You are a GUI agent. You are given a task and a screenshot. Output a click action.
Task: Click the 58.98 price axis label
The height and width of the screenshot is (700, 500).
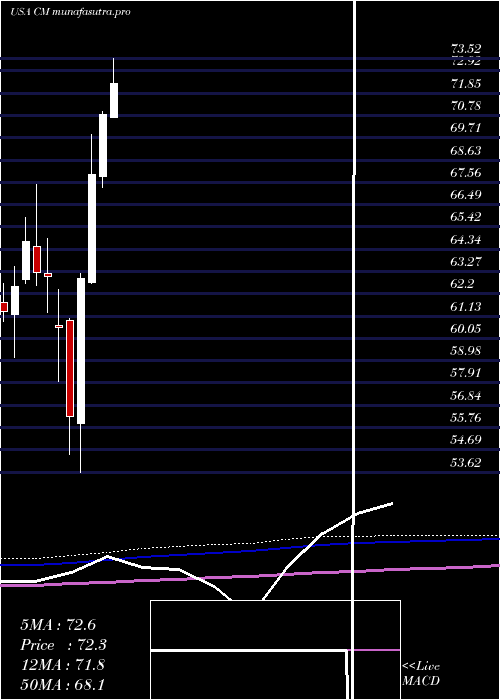[x=466, y=350]
